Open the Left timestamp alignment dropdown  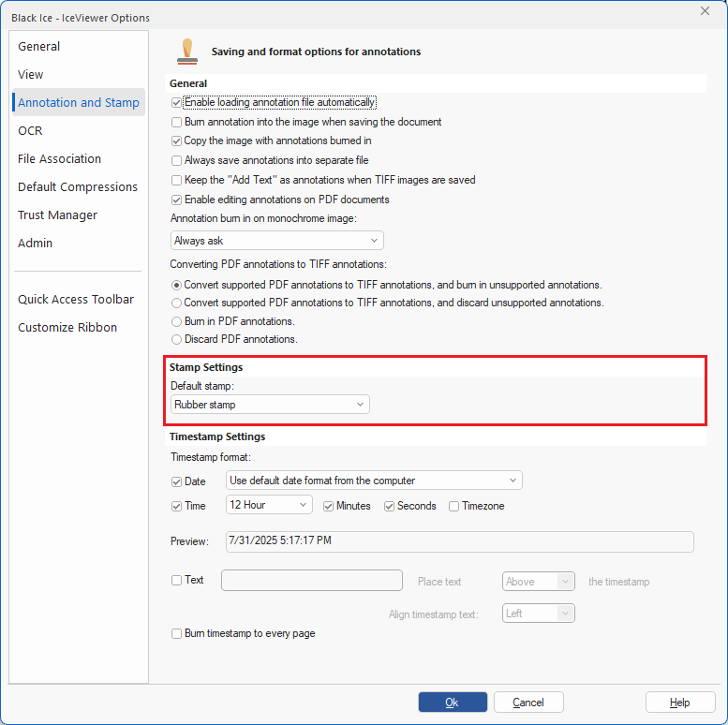[539, 614]
